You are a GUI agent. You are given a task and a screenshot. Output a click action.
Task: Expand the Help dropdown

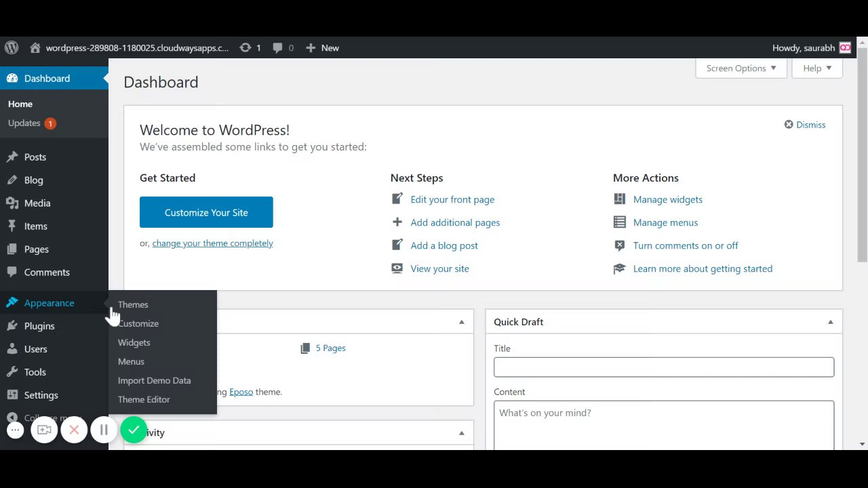click(x=817, y=68)
